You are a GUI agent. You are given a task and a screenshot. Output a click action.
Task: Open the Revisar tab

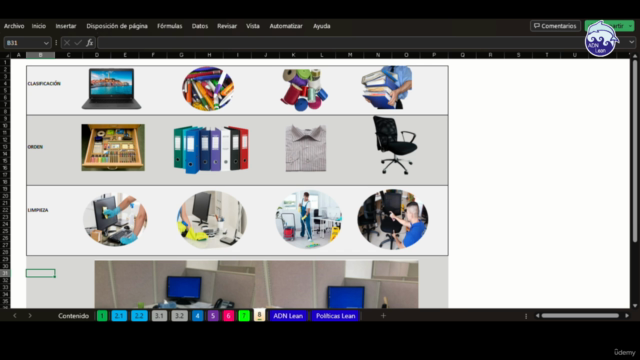pyautogui.click(x=227, y=26)
